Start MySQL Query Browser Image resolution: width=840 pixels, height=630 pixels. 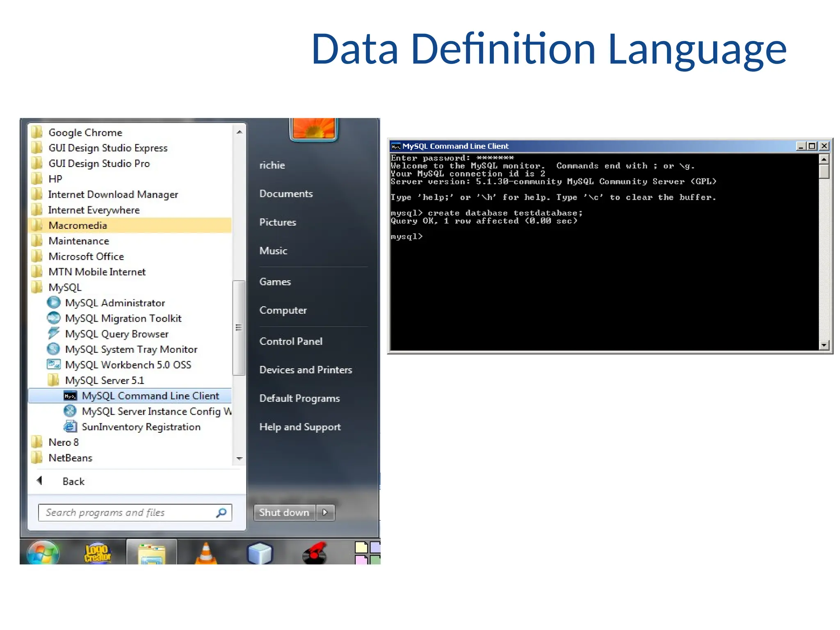click(107, 334)
